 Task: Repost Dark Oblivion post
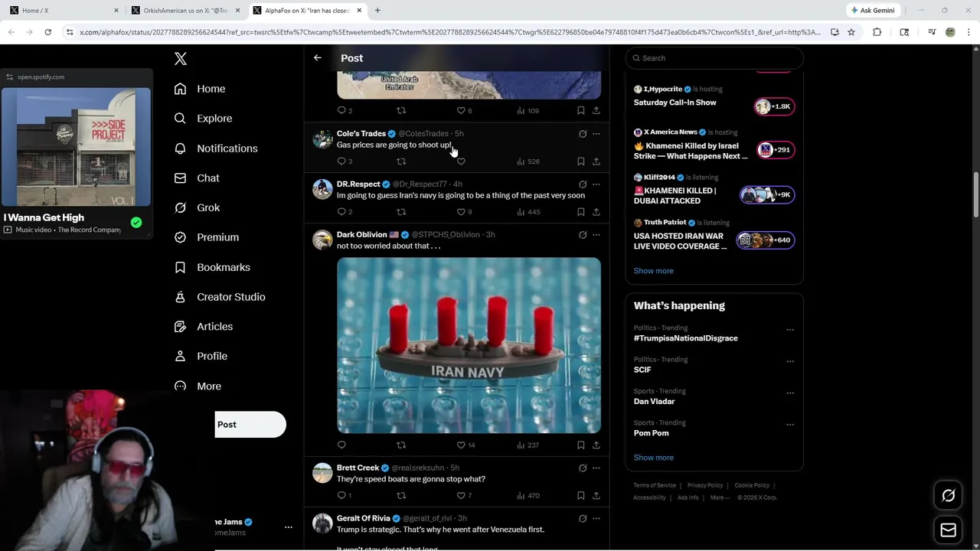pos(400,445)
